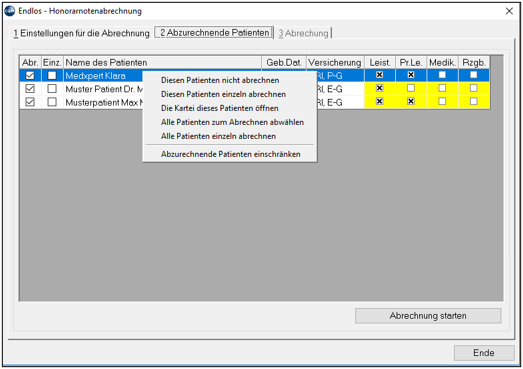The height and width of the screenshot is (369, 523).
Task: Click Versicherung cell of Muster Patient Dr. row
Action: [341, 89]
